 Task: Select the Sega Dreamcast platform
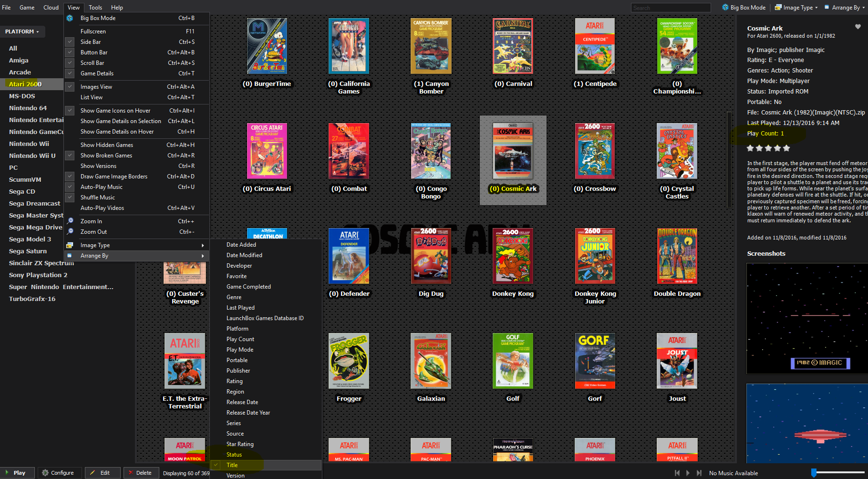click(34, 203)
